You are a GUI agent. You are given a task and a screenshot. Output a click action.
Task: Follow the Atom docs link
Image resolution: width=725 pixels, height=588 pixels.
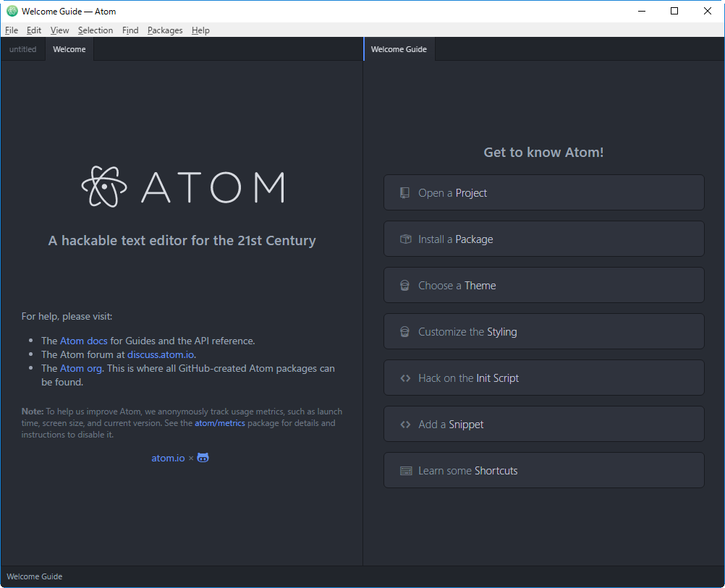point(84,341)
